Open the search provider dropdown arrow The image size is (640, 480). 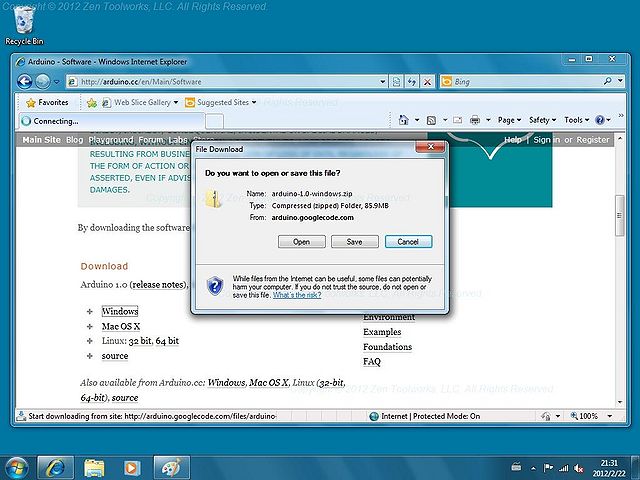pos(620,81)
